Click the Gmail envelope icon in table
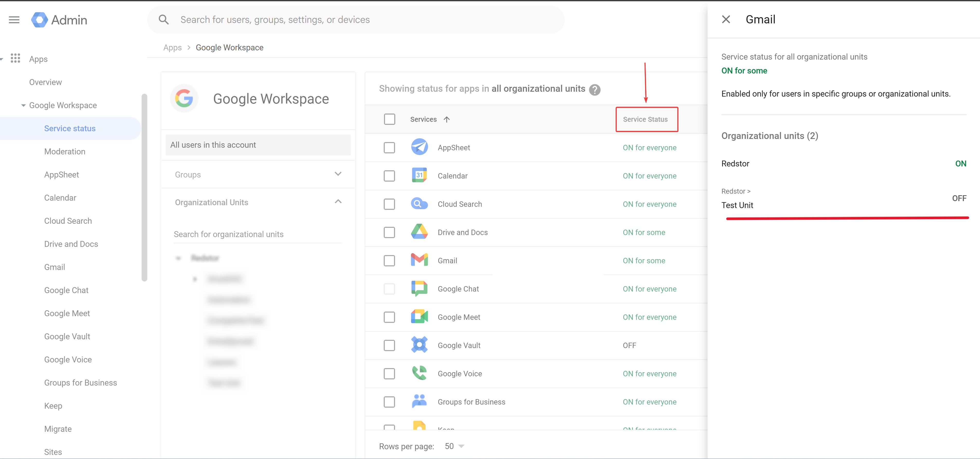 pyautogui.click(x=419, y=260)
